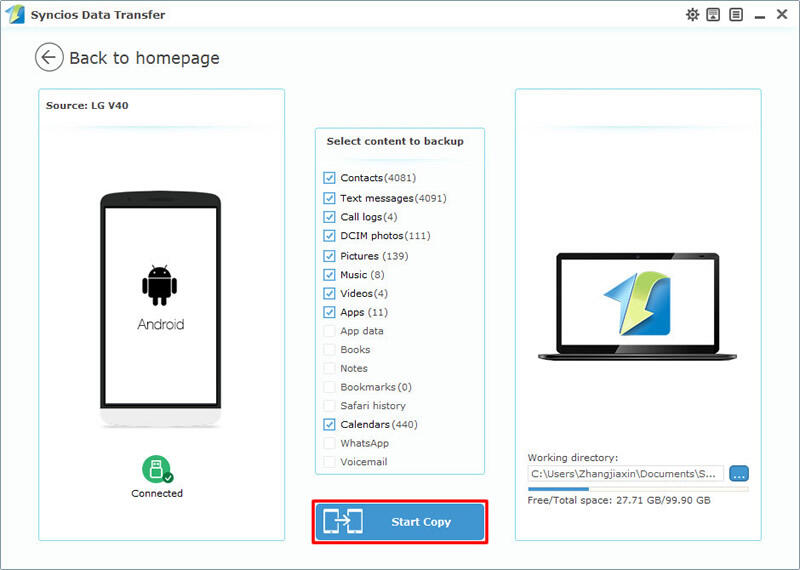This screenshot has height=570, width=800.
Task: Click the laptop computer image
Action: pos(637,306)
